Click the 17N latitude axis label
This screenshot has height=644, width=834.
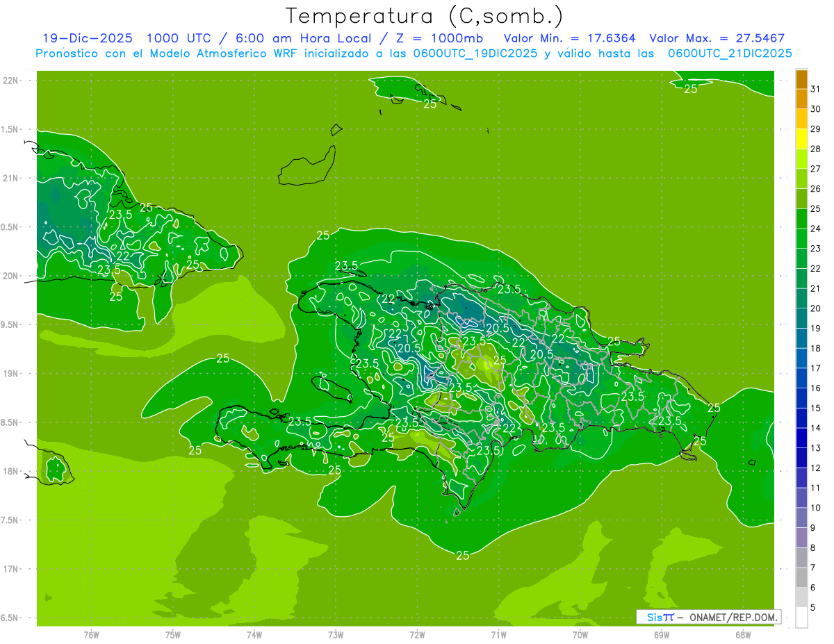pos(13,569)
